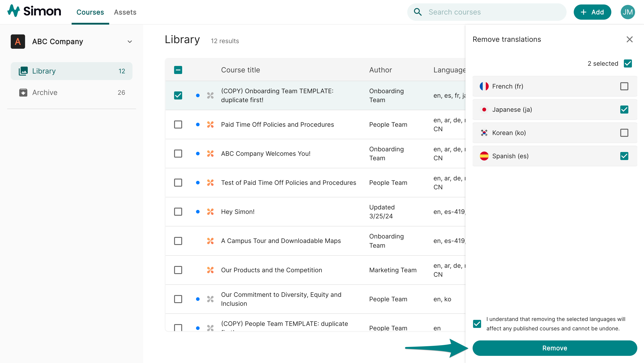Click course icon for ABC Company Welcomes You!

coord(210,153)
